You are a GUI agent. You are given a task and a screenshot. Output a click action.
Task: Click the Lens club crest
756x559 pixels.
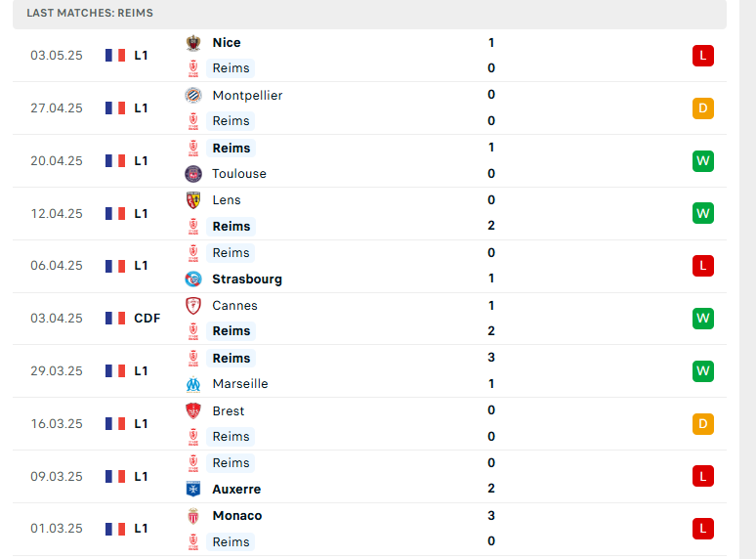point(193,200)
